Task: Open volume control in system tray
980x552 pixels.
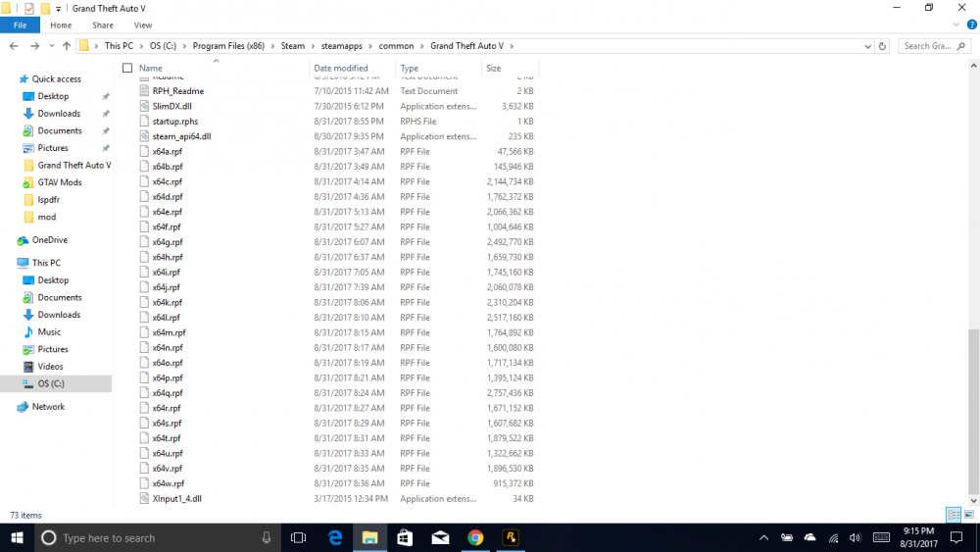Action: click(855, 537)
